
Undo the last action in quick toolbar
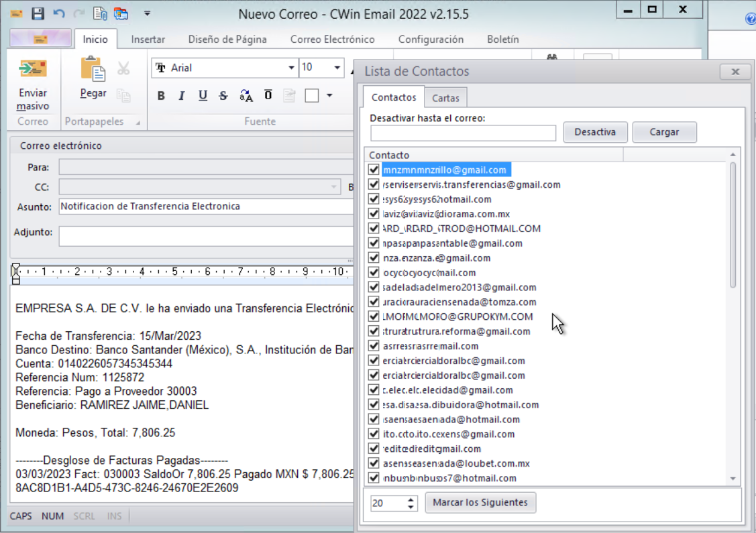(x=58, y=13)
